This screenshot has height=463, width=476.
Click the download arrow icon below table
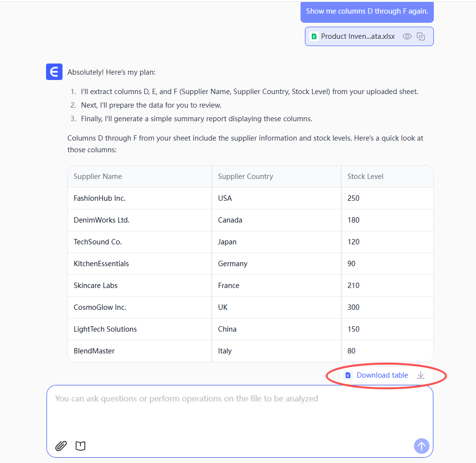pyautogui.click(x=421, y=375)
